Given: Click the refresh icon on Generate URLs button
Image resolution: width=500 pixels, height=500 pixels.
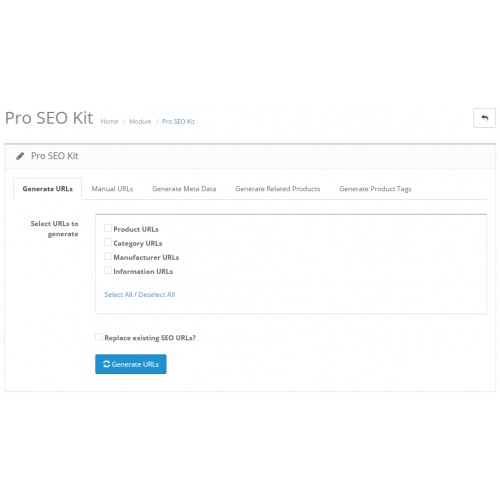Looking at the screenshot, I should (106, 364).
